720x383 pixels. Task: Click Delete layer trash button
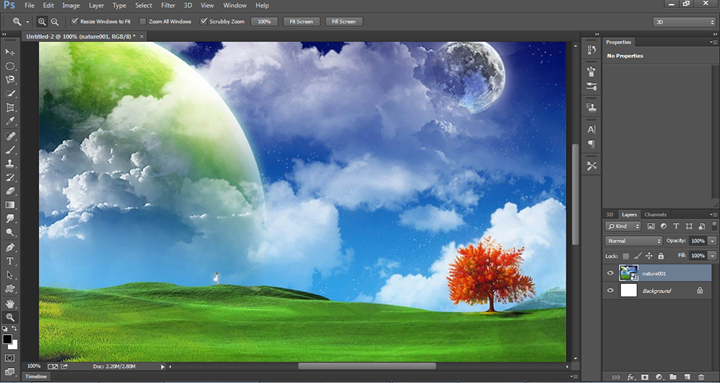coord(701,377)
